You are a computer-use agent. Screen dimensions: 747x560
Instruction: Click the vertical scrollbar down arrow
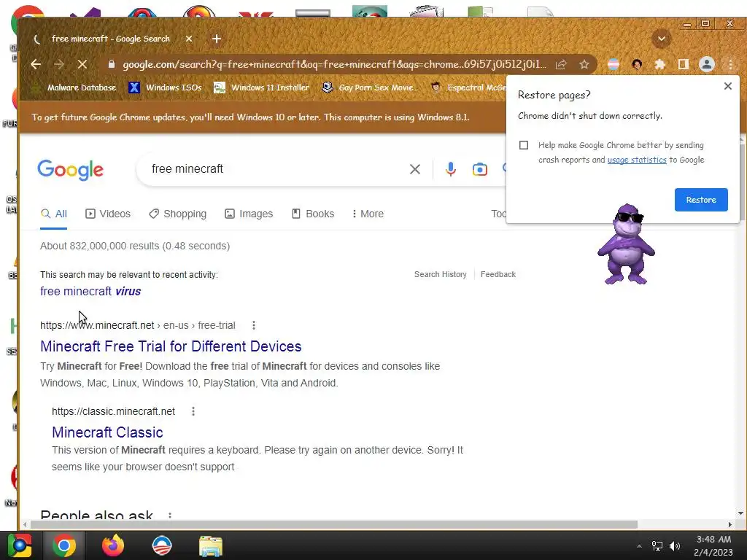click(x=740, y=513)
